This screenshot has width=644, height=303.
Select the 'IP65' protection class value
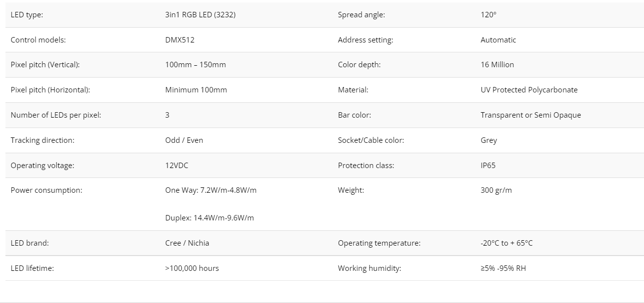click(488, 166)
